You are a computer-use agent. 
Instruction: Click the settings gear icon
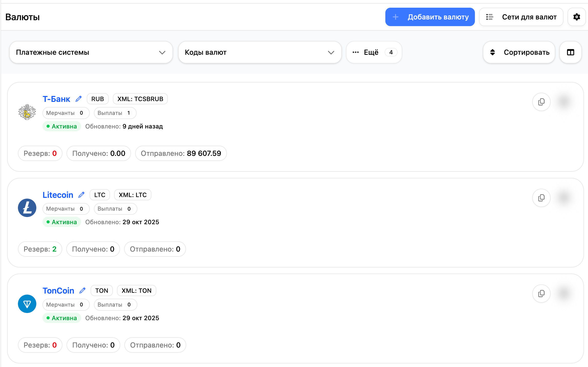[576, 17]
